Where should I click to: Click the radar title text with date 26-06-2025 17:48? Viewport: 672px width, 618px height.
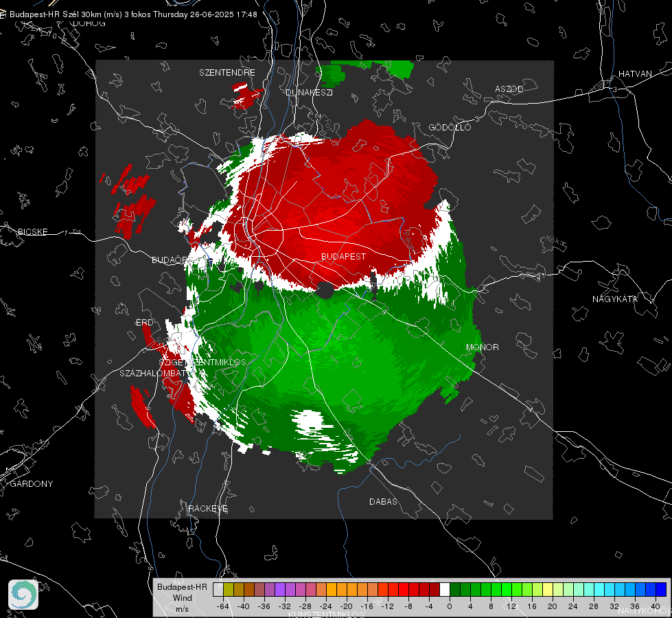tap(133, 14)
